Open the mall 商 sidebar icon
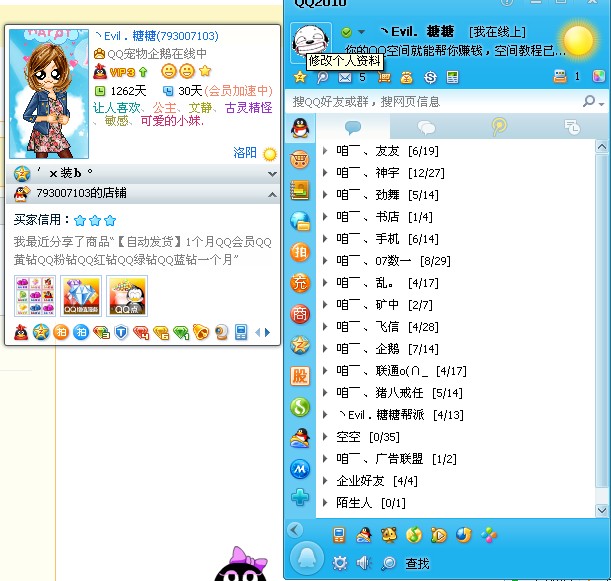The height and width of the screenshot is (581, 611). pyautogui.click(x=300, y=314)
